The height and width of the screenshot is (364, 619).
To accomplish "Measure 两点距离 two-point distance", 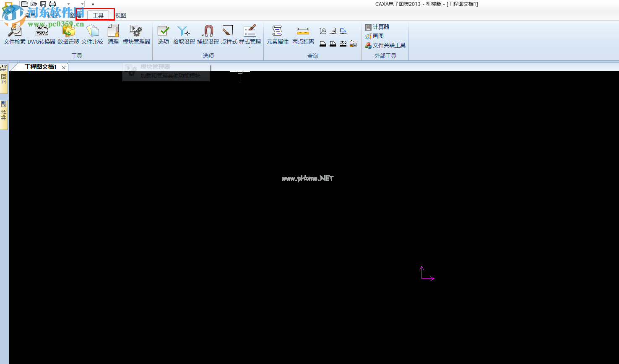I will (303, 34).
